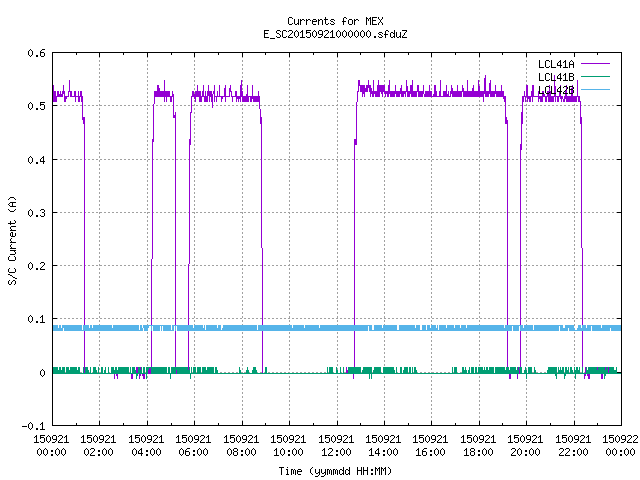The width and height of the screenshot is (640, 480).
Task: Click the y-axis tick value '0.3'
Action: pyautogui.click(x=36, y=213)
